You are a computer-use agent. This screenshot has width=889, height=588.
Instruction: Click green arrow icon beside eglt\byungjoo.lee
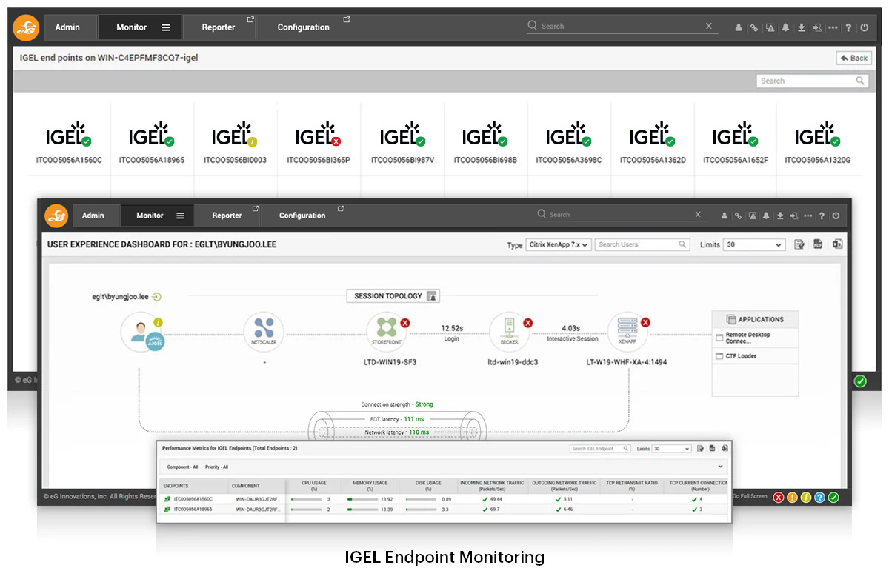[157, 297]
